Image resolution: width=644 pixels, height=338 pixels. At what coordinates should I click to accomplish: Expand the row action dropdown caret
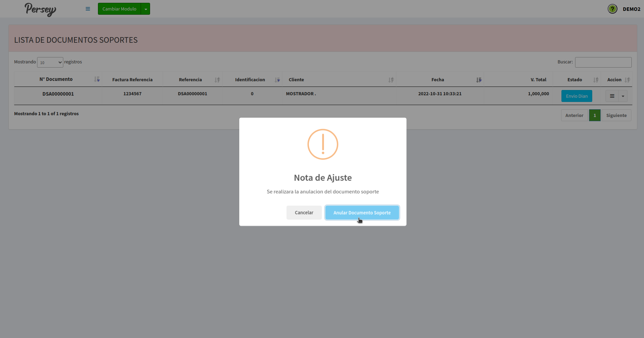pyautogui.click(x=623, y=96)
